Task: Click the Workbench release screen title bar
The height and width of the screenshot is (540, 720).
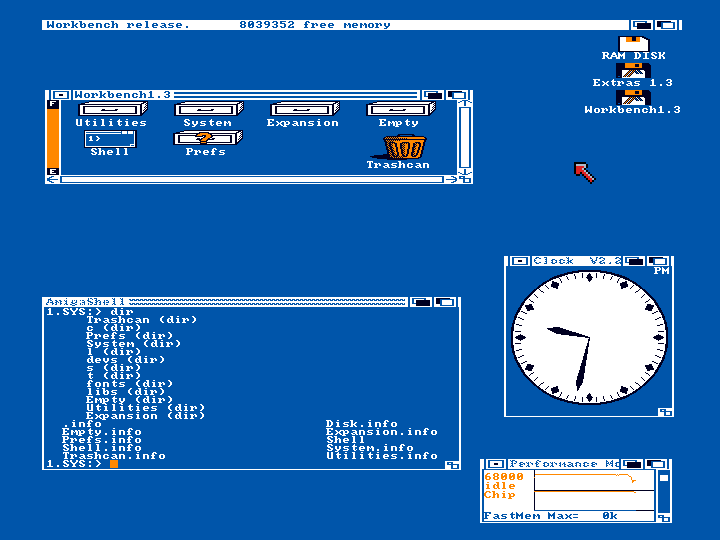Action: [330, 25]
